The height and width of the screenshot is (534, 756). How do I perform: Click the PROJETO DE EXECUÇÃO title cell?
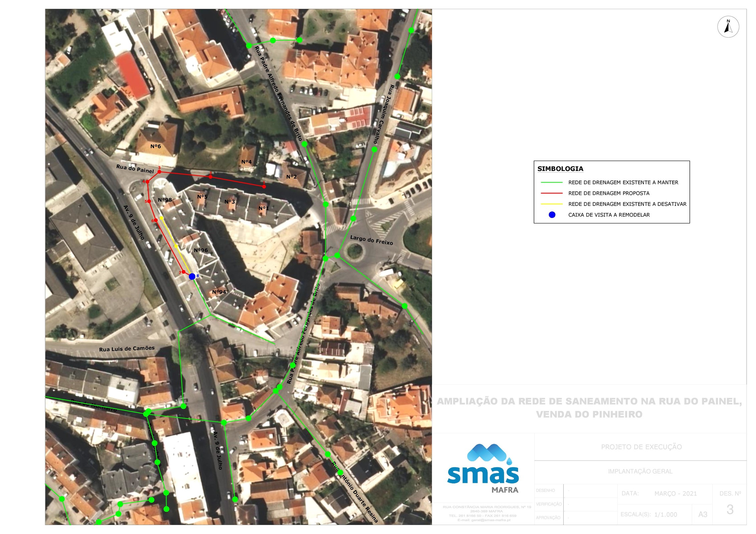[641, 447]
